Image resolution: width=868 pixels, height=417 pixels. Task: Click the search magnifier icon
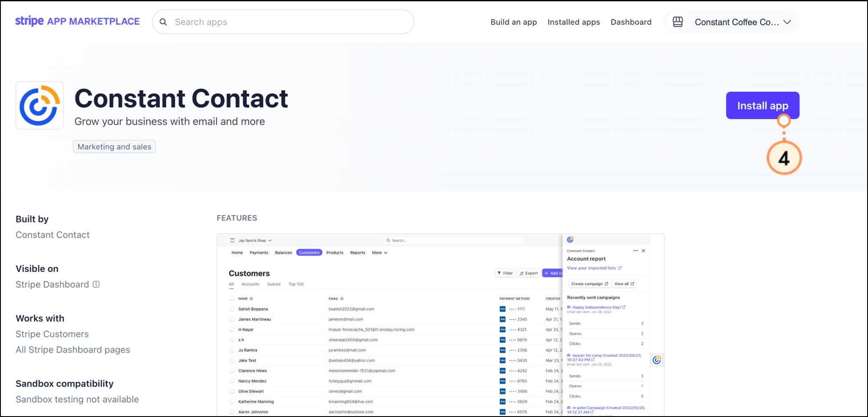click(163, 22)
